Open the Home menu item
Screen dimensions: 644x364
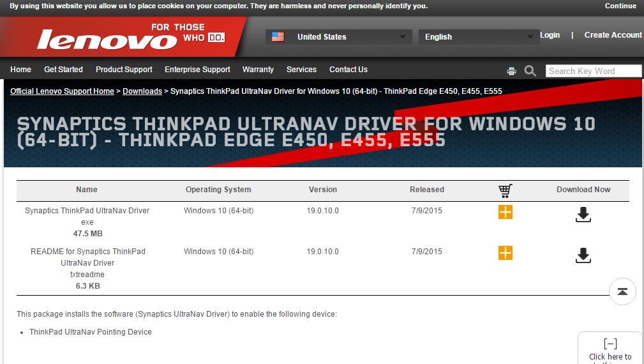(20, 70)
